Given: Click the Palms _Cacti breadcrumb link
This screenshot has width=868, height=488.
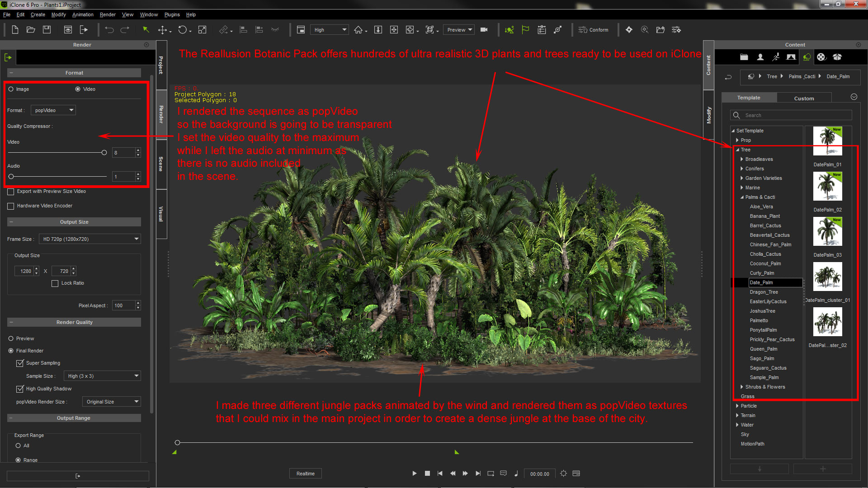Looking at the screenshot, I should 802,76.
